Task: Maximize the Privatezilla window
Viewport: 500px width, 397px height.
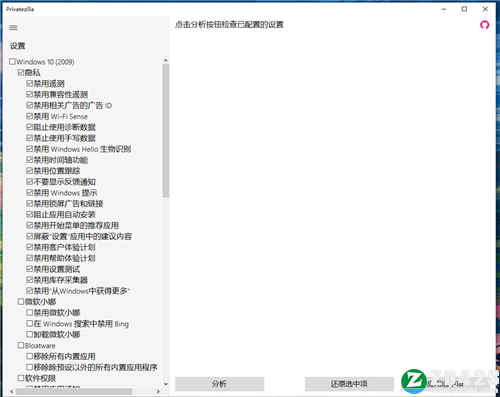Action: click(x=464, y=9)
